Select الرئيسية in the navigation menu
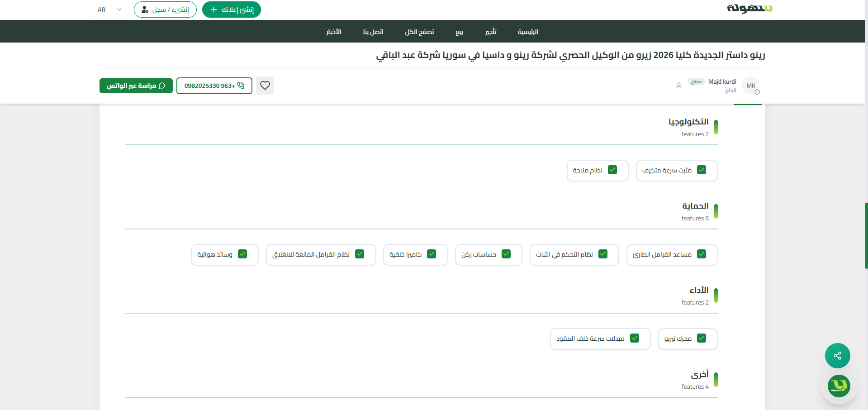868x410 pixels. [527, 32]
